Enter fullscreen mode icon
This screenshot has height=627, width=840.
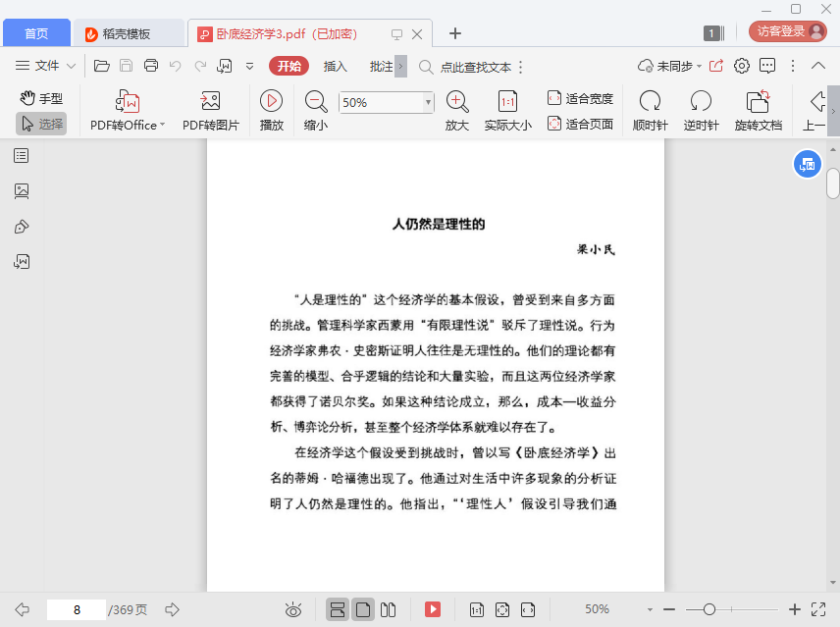coord(818,609)
